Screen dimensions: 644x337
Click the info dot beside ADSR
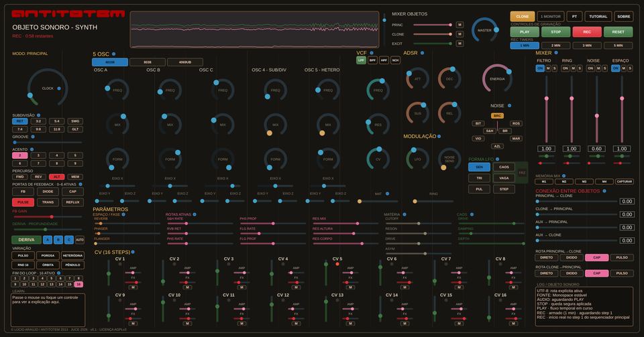point(422,53)
